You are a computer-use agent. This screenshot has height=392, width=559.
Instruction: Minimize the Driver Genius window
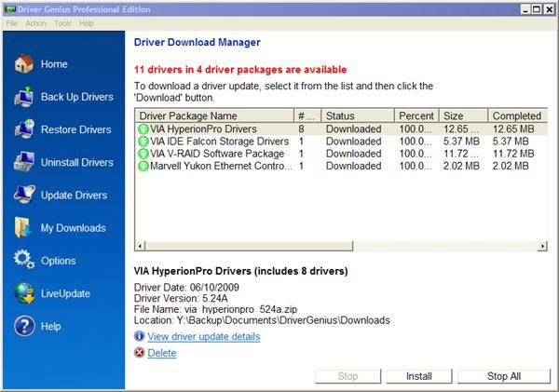(525, 9)
